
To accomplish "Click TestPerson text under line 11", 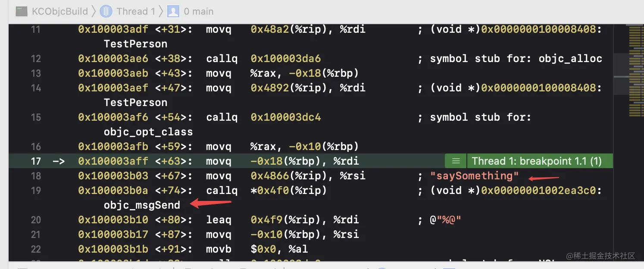I will (135, 44).
